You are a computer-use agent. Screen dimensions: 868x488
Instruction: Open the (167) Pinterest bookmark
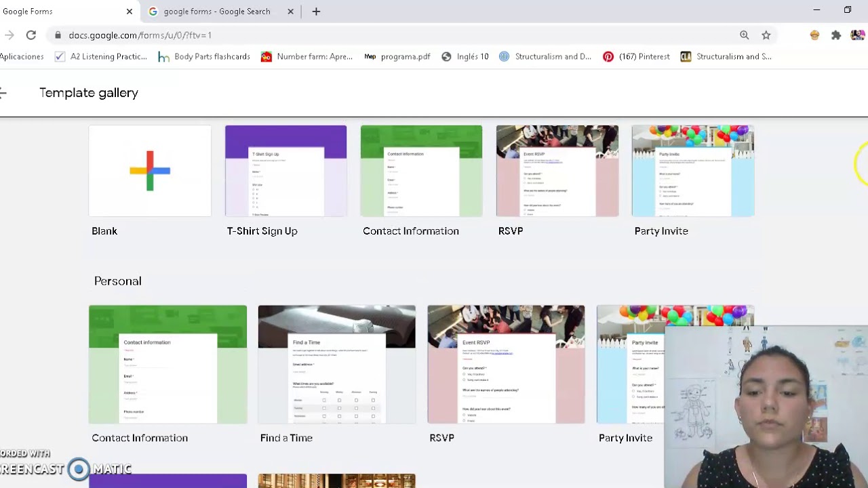pyautogui.click(x=636, y=57)
